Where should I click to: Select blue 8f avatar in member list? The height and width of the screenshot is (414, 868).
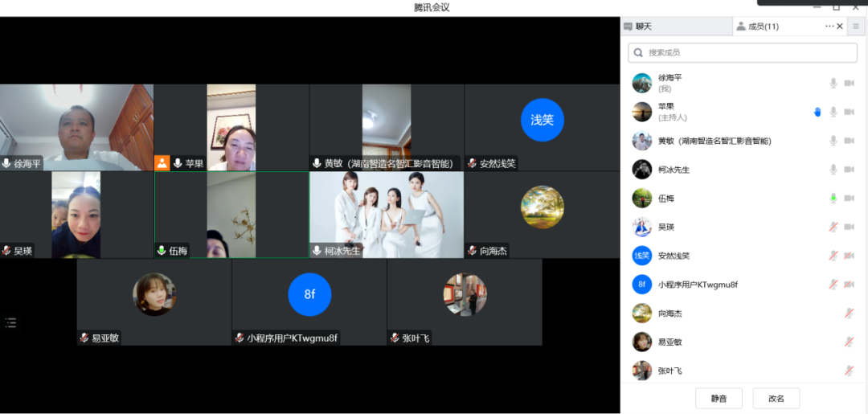pyautogui.click(x=642, y=285)
